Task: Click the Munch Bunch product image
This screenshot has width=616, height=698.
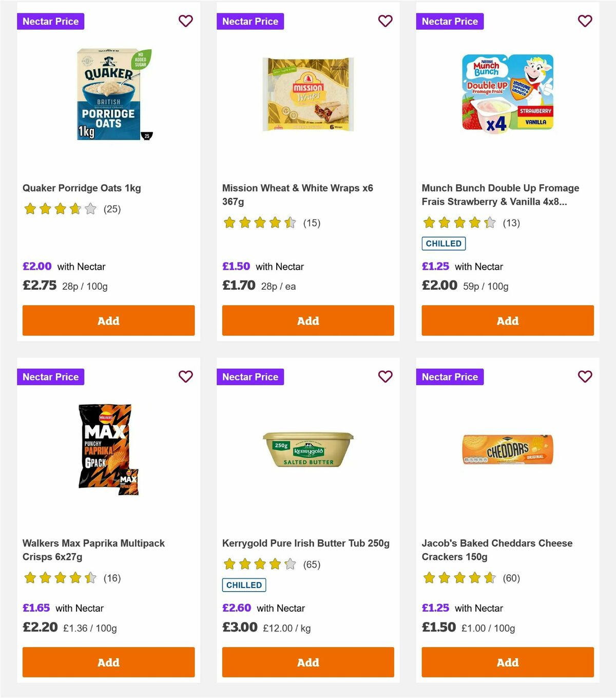Action: [x=507, y=91]
